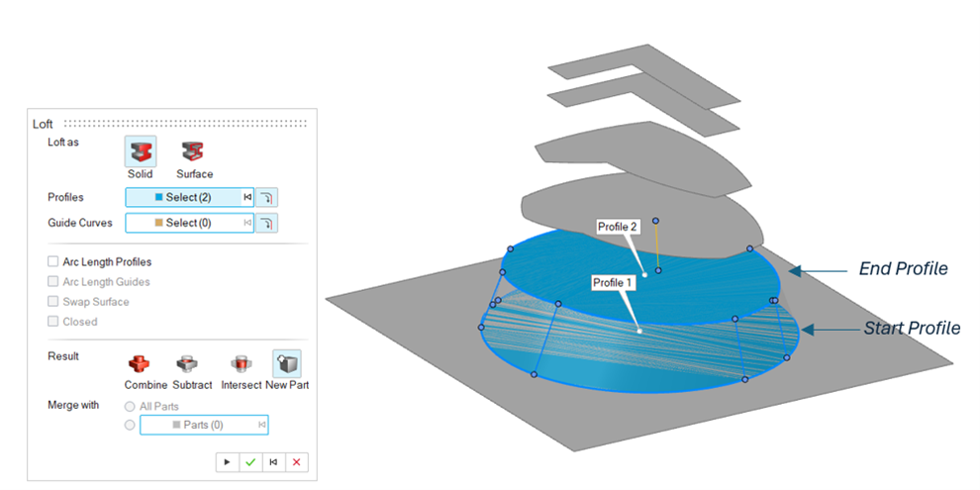Activate the Guide Curves Select (0) collector
980x490 pixels.
pyautogui.click(x=183, y=223)
